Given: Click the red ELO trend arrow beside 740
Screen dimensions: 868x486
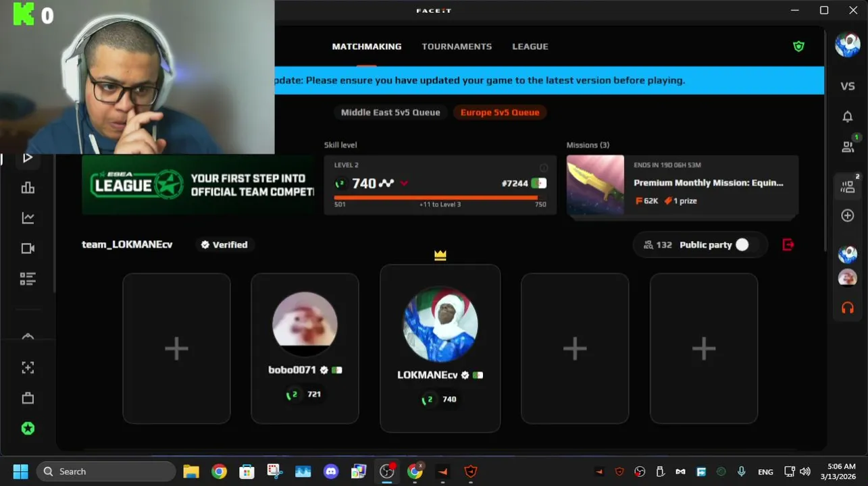Looking at the screenshot, I should pyautogui.click(x=404, y=184).
